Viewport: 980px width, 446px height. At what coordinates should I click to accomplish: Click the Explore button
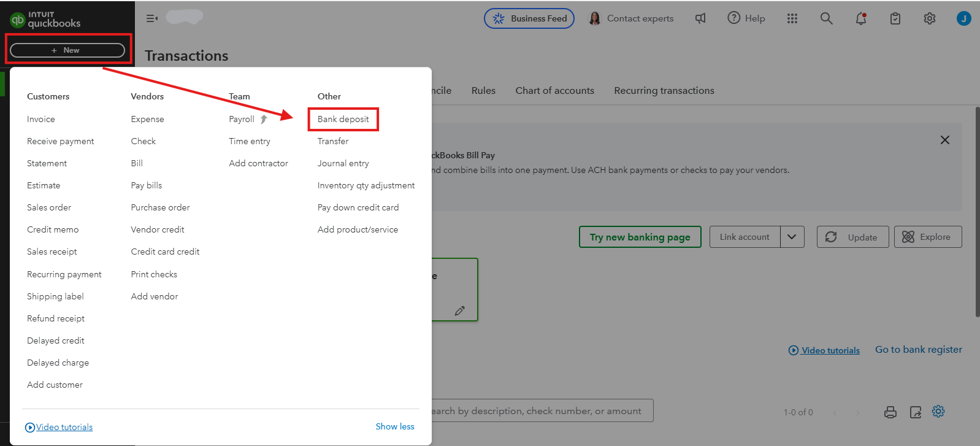pyautogui.click(x=928, y=237)
